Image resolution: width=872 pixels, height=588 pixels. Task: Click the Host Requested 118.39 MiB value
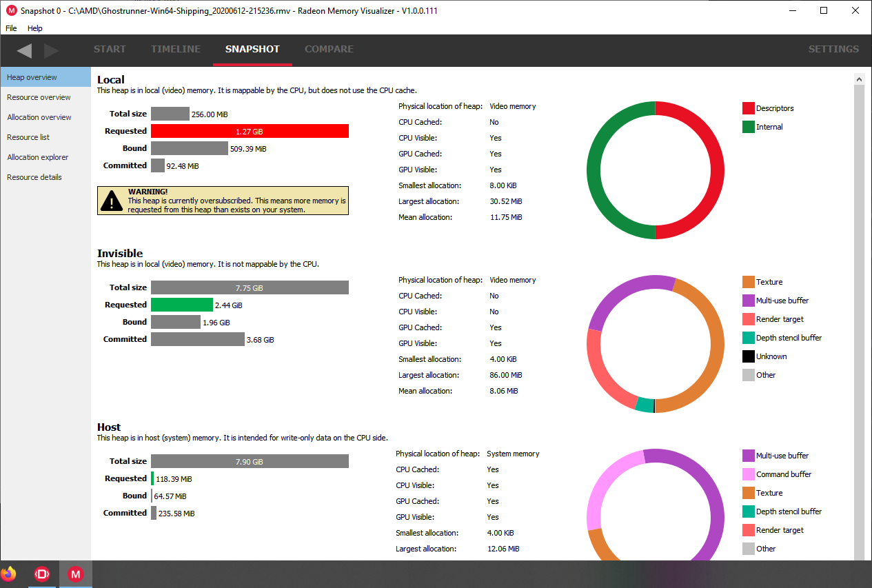(x=174, y=479)
